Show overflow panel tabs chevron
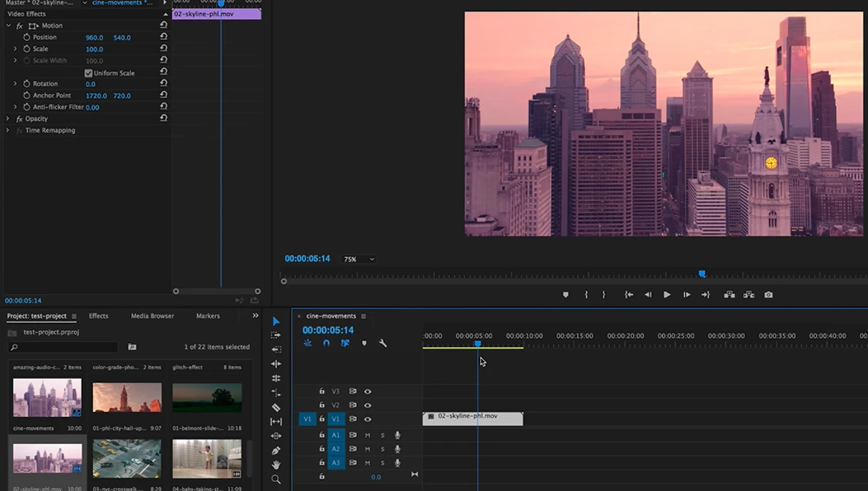The width and height of the screenshot is (868, 491). (255, 316)
